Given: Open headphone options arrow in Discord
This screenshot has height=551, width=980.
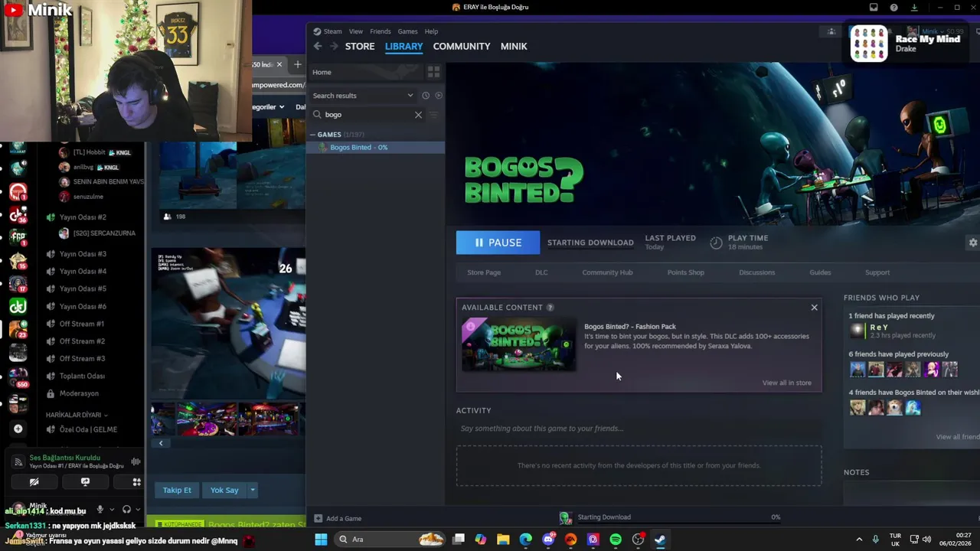Looking at the screenshot, I should coord(138,510).
